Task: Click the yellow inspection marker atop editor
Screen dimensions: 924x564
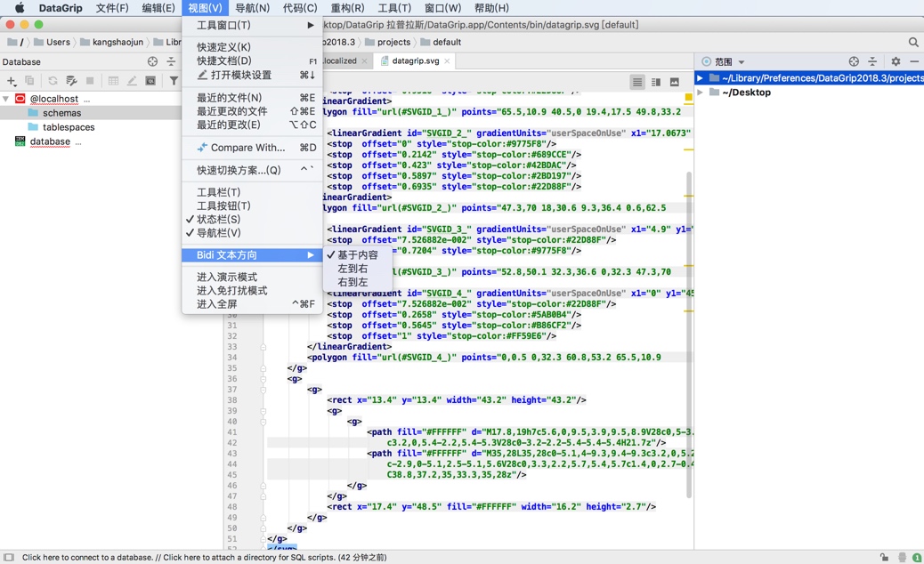Action: pyautogui.click(x=688, y=97)
